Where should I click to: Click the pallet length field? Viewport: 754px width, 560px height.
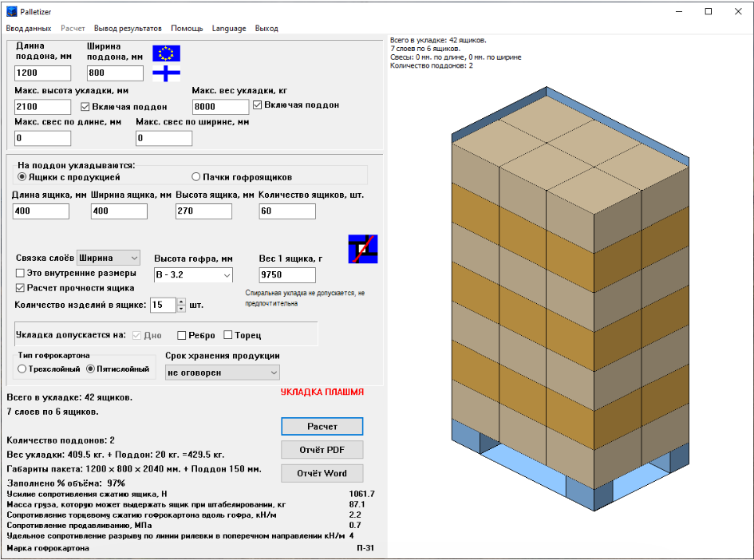point(43,73)
